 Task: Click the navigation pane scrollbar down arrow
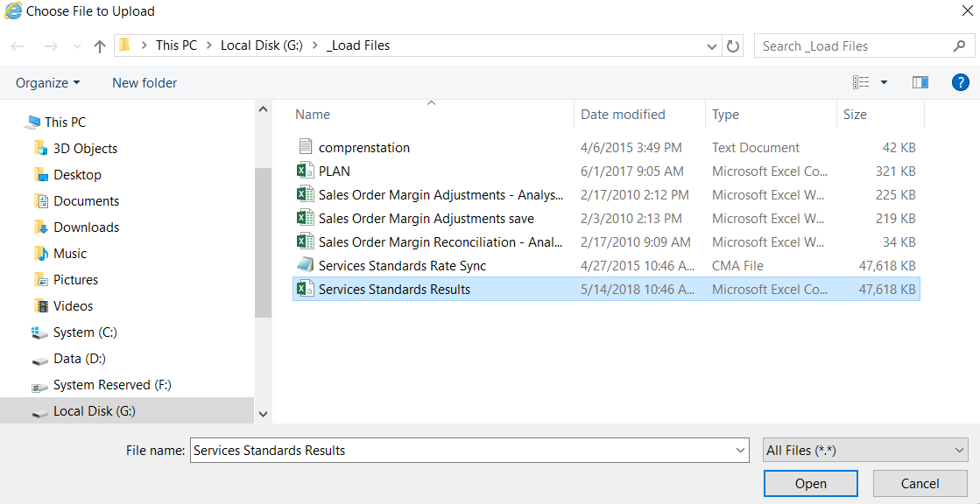click(263, 414)
